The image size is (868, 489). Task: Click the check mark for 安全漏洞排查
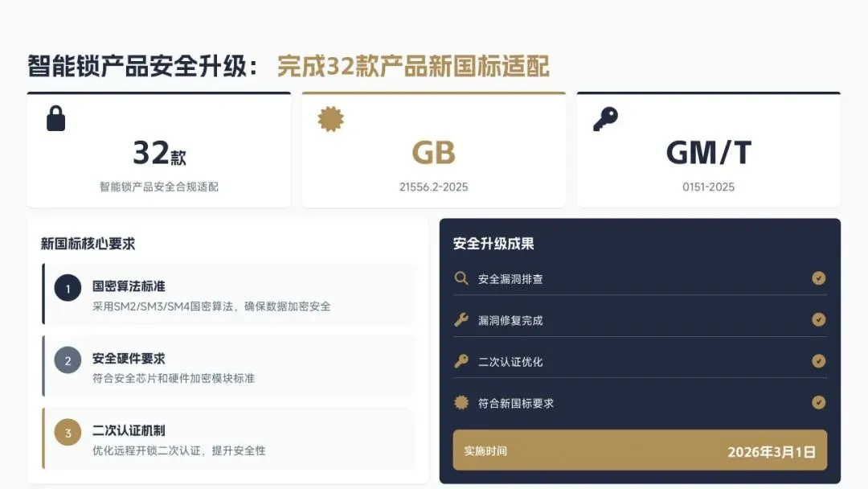coord(819,278)
